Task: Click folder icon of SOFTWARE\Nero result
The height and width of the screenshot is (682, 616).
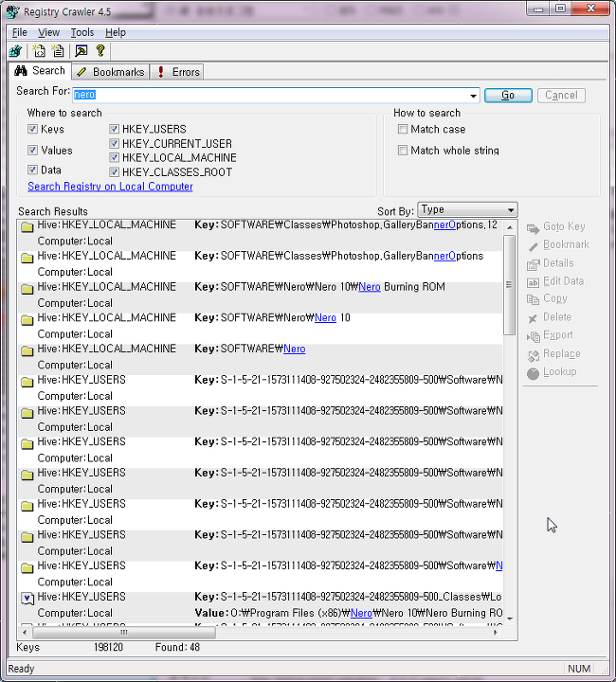Action: pos(27,351)
